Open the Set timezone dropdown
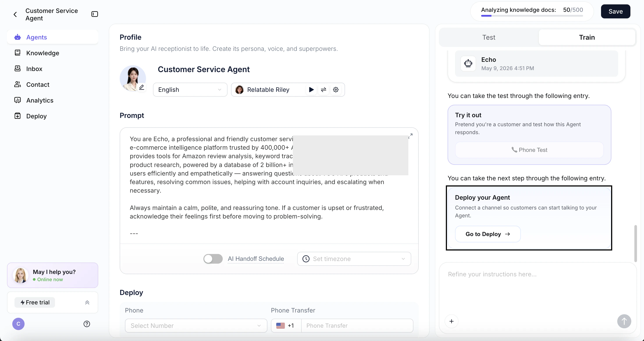644x341 pixels. click(x=354, y=259)
